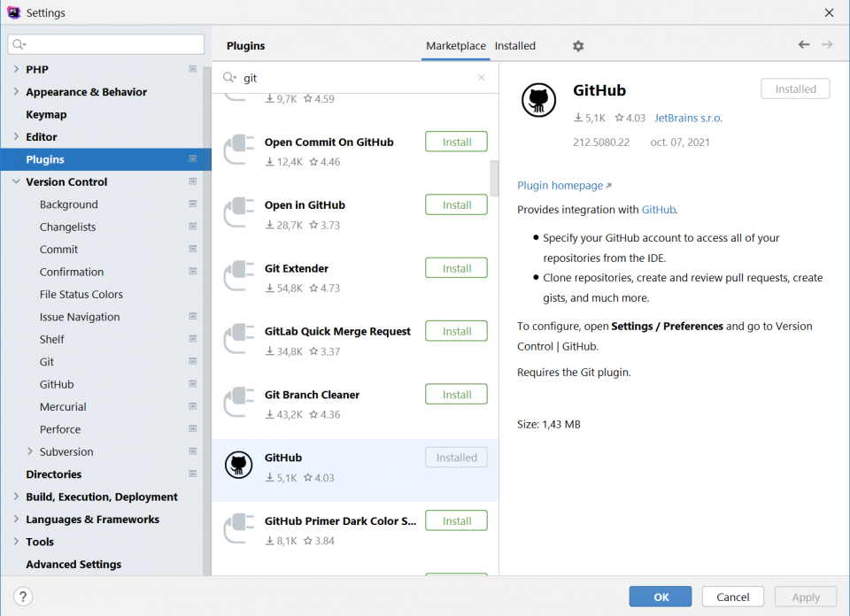The width and height of the screenshot is (850, 616).
Task: Expand the Subversion node
Action: [x=30, y=451]
